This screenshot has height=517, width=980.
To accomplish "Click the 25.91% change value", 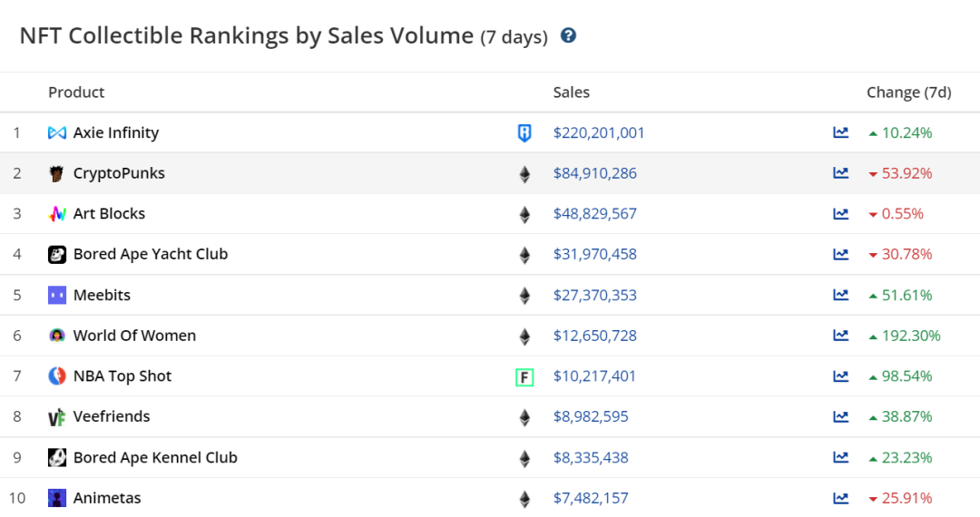I will pyautogui.click(x=906, y=499).
